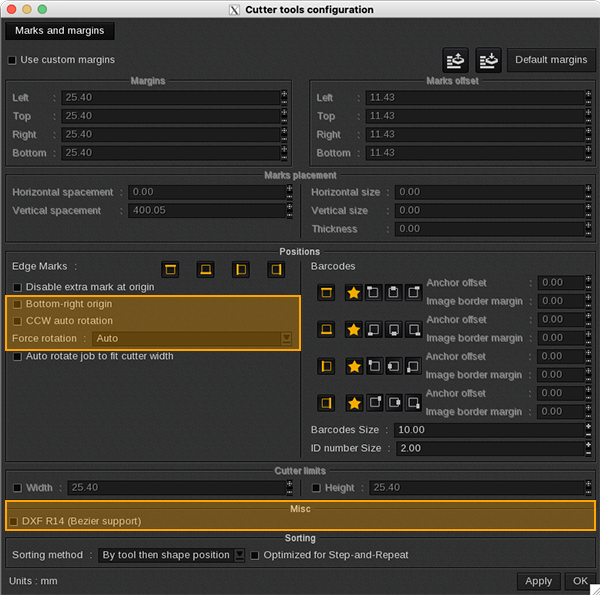
Task: Click the star icon in last barcode row
Action: (x=353, y=403)
